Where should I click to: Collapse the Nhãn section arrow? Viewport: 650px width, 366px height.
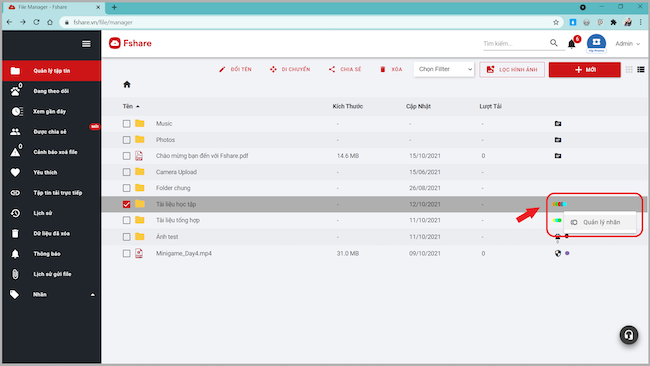pyautogui.click(x=93, y=295)
